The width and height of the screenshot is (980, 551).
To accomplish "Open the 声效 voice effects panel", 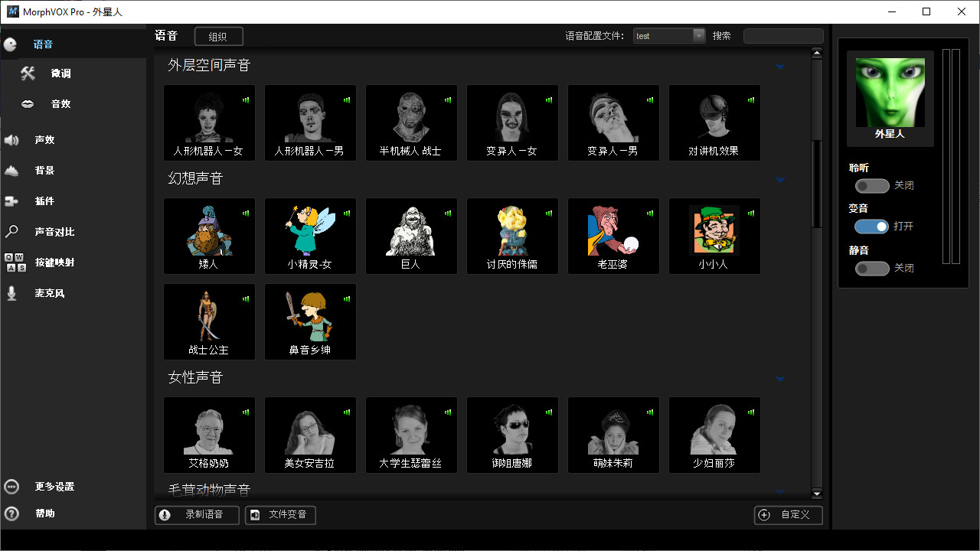I will [x=44, y=139].
